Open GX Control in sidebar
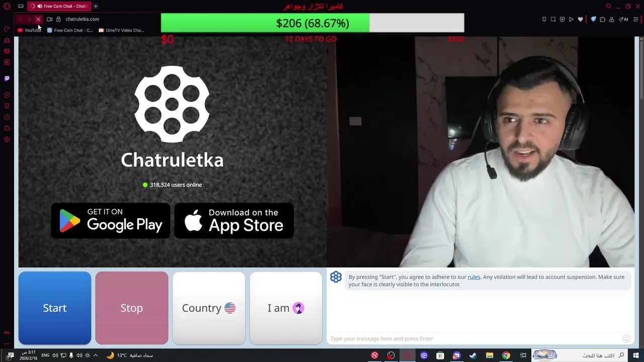This screenshot has width=644, height=362. [7, 29]
